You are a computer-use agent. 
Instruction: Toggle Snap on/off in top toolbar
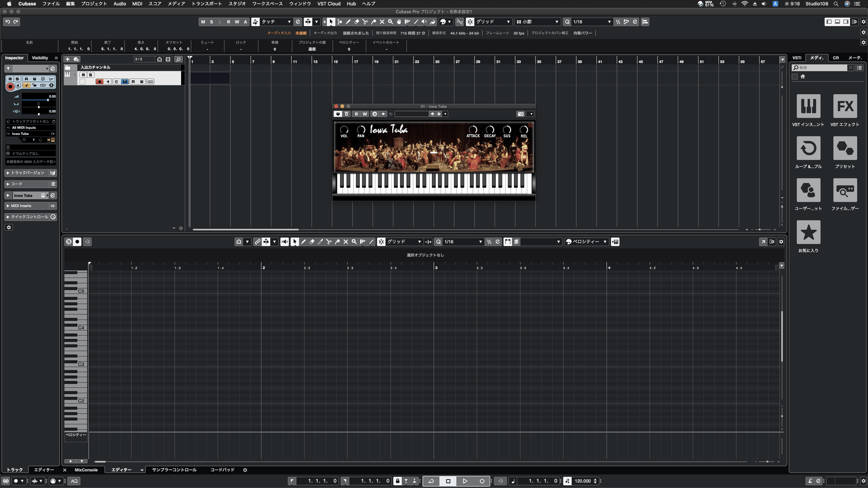(470, 22)
